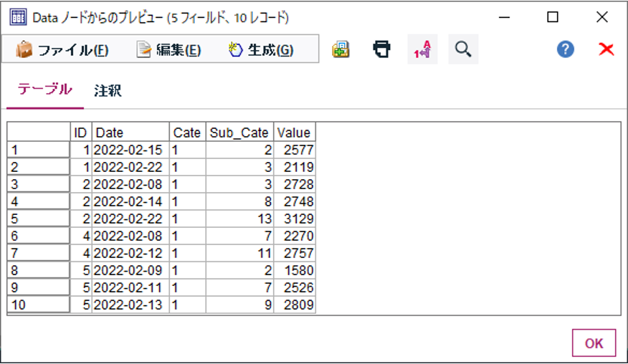Click the Value cell 1580
This screenshot has width=628, height=364.
tap(295, 270)
